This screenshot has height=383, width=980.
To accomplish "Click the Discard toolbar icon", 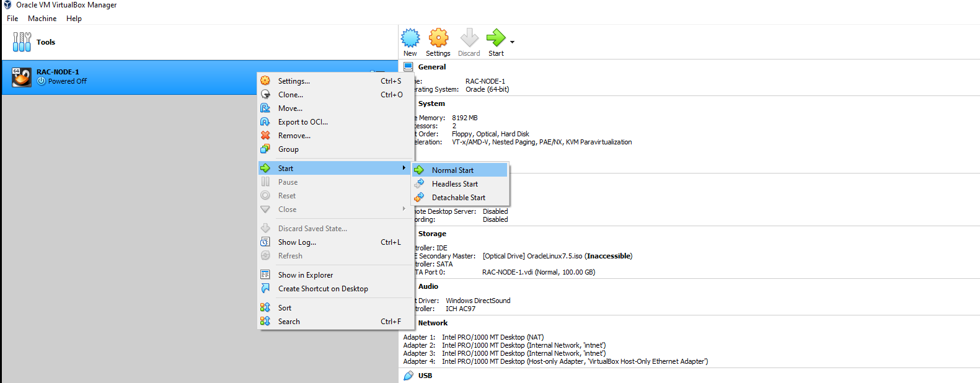I will (x=469, y=38).
